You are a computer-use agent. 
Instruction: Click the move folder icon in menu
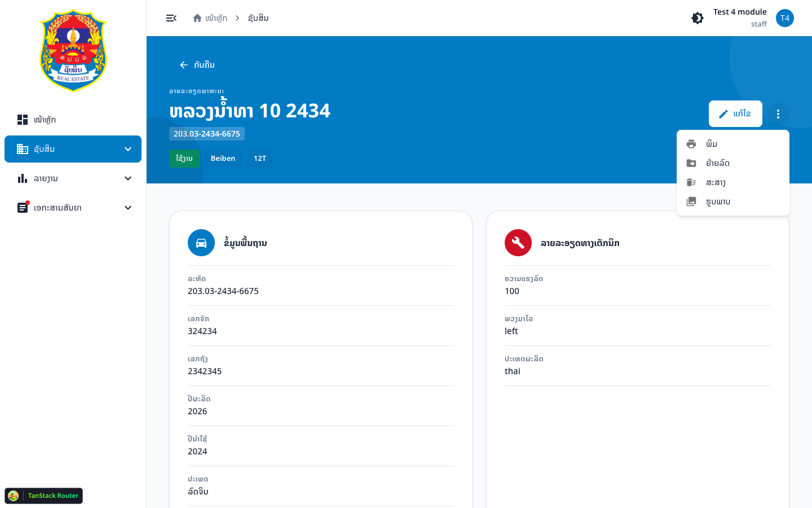691,163
